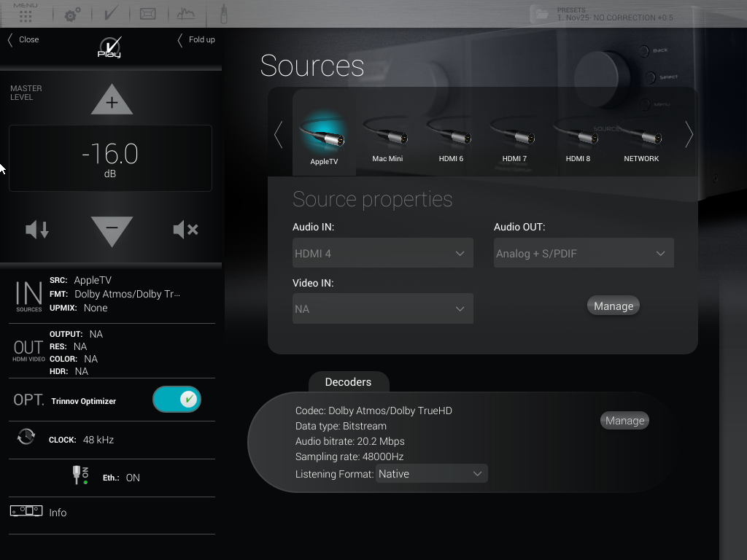Open the Audio OUT Analog + S/PDIF dropdown
The width and height of the screenshot is (747, 560).
click(583, 254)
